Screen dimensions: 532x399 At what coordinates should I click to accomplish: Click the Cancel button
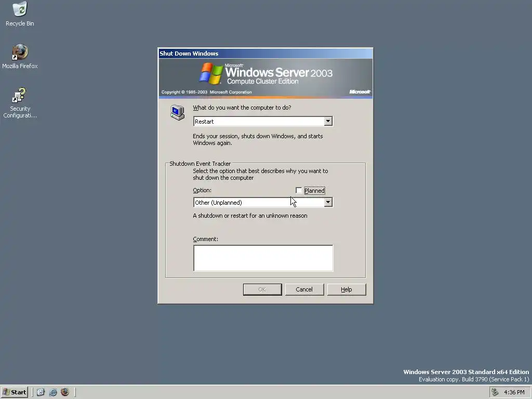point(304,289)
